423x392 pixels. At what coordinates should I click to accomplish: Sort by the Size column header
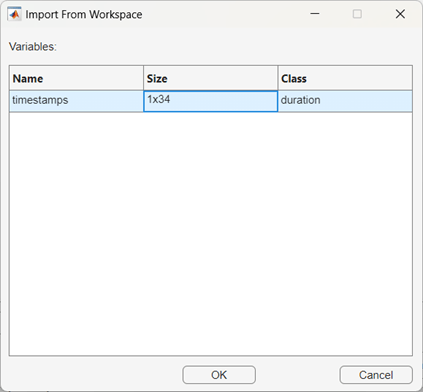coord(211,78)
